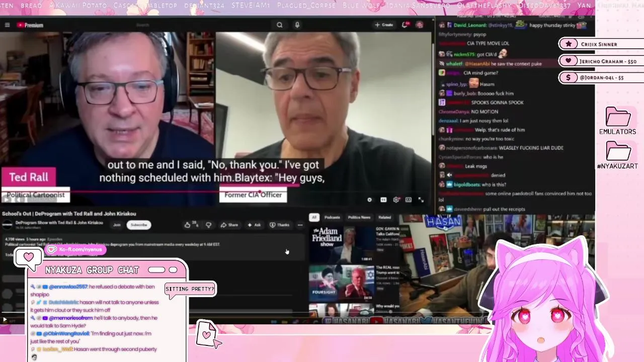
Task: Click chat message 'NO MOTION'
Action: (485, 112)
